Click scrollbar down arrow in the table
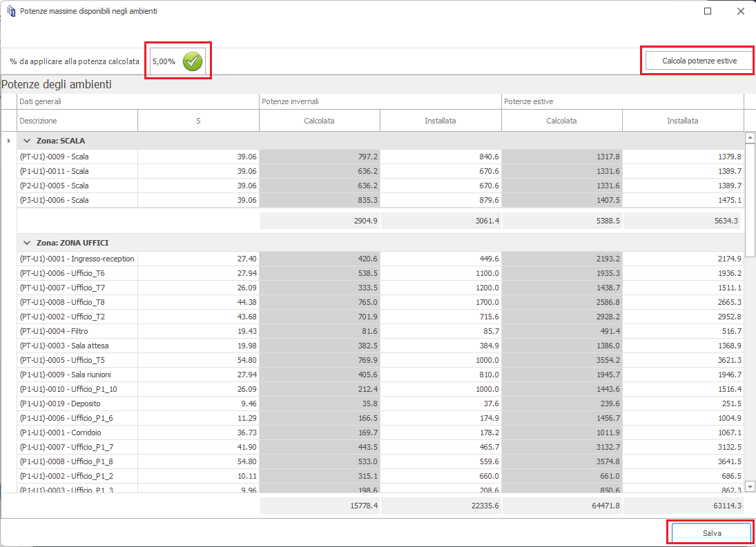Viewport: 756px width, 547px height. coord(750,487)
